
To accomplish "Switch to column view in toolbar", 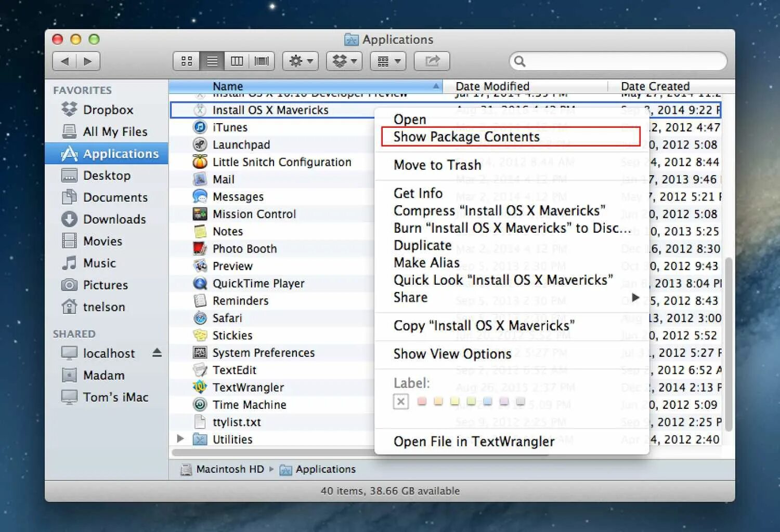I will point(237,61).
